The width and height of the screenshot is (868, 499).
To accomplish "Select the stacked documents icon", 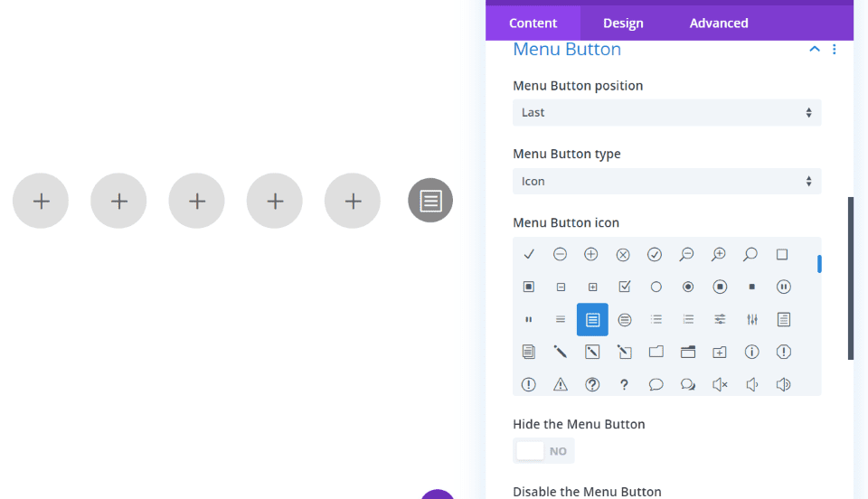I will pyautogui.click(x=529, y=352).
